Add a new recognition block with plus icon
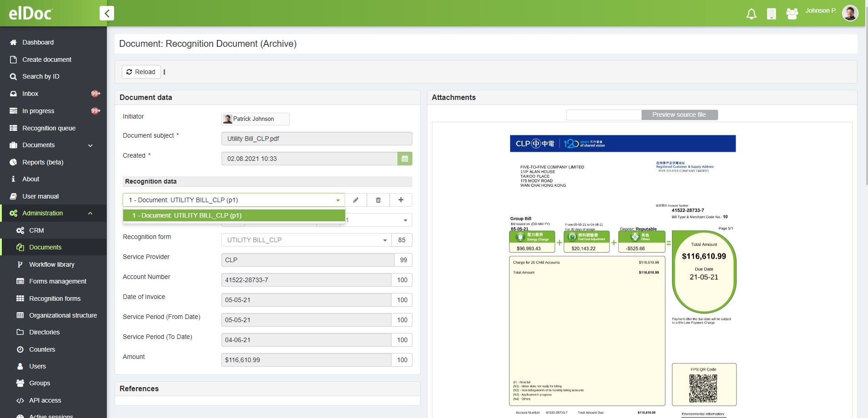868x418 pixels. (x=400, y=200)
